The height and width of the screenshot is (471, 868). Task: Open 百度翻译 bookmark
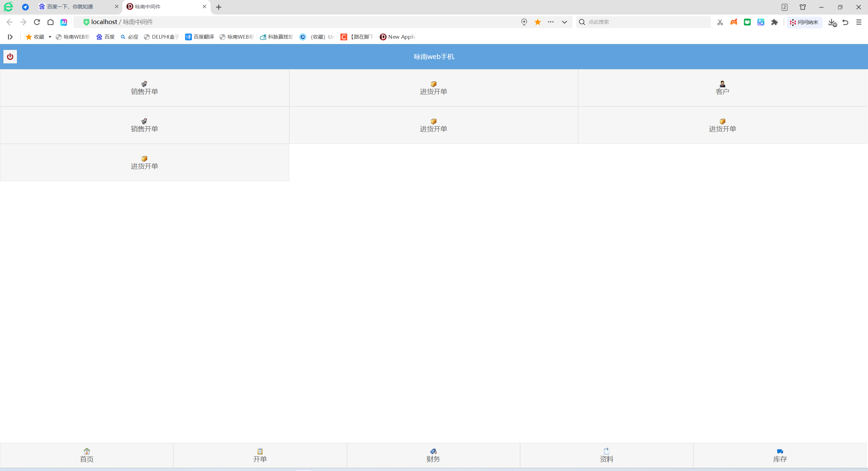200,37
